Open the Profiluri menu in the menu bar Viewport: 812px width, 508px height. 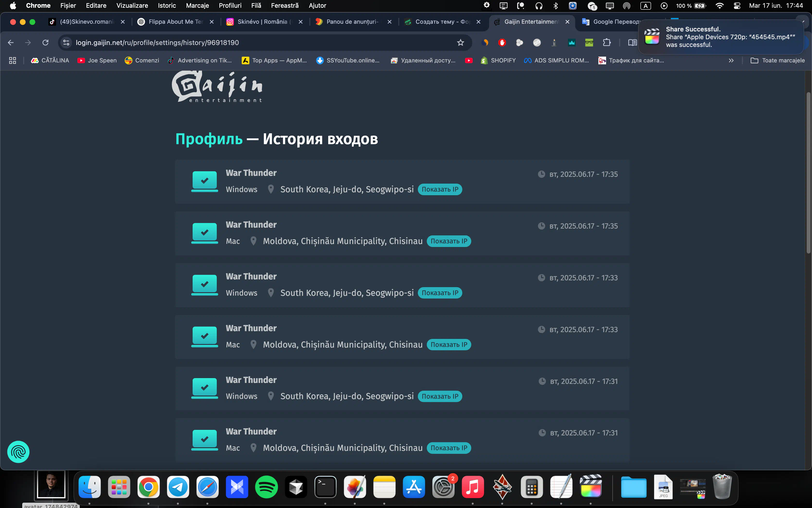coord(230,5)
